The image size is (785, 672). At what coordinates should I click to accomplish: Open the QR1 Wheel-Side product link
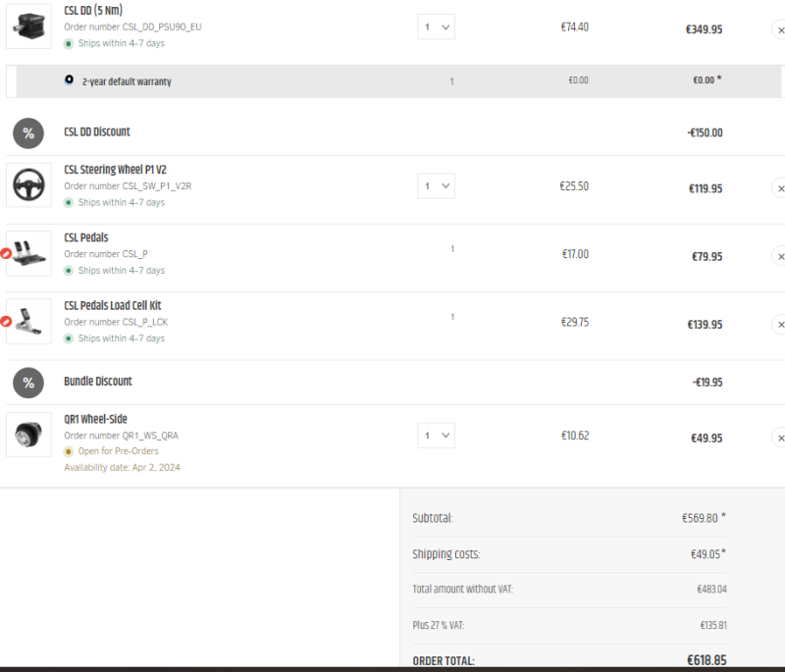pyautogui.click(x=95, y=419)
